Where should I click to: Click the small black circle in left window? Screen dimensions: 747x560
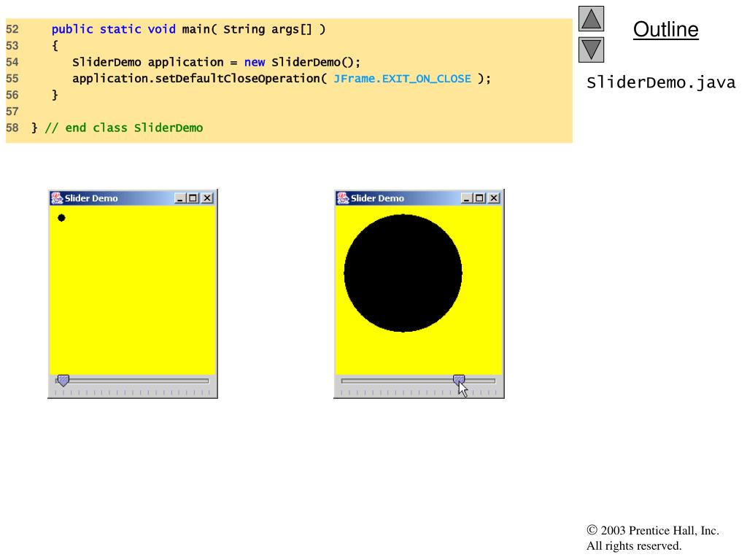pos(61,218)
